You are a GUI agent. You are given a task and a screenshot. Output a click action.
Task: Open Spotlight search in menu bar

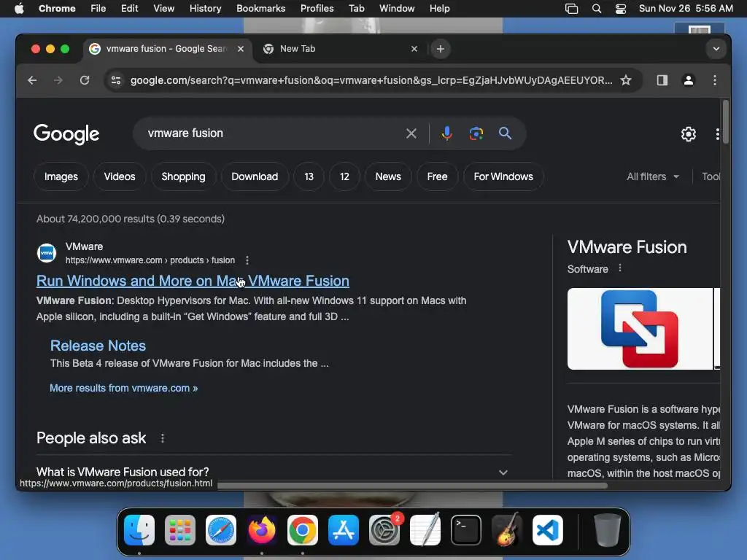click(x=597, y=9)
